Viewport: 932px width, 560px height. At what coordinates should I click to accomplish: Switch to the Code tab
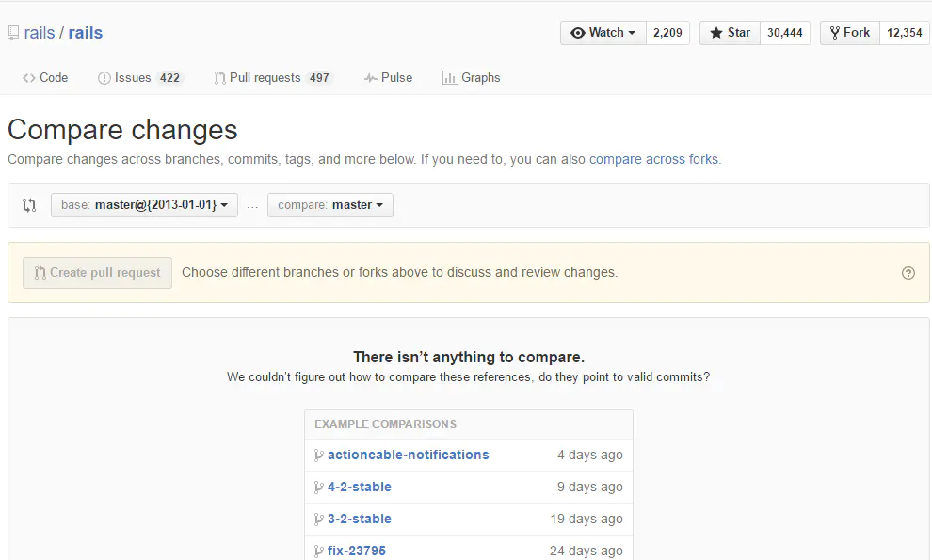click(45, 78)
